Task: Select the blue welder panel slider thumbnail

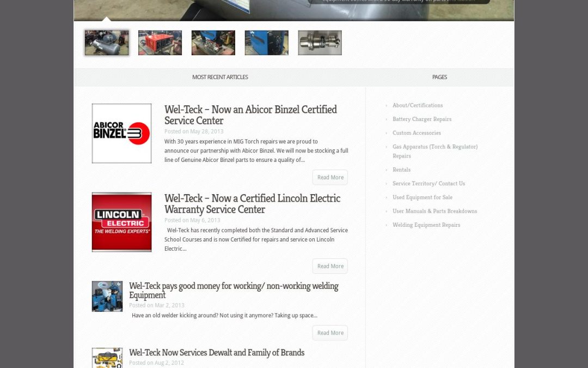Action: point(267,43)
